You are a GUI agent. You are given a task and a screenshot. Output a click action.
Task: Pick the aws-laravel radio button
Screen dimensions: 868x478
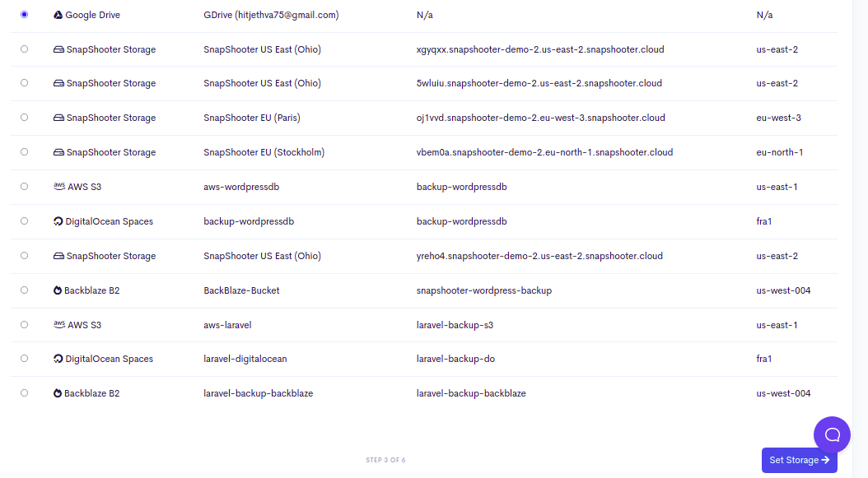[25, 325]
